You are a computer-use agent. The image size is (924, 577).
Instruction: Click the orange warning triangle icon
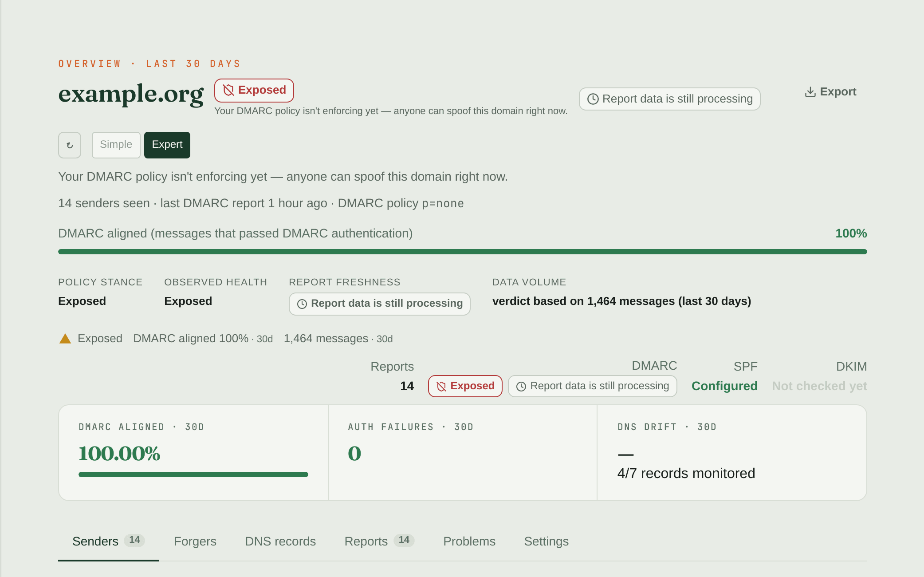coord(65,339)
